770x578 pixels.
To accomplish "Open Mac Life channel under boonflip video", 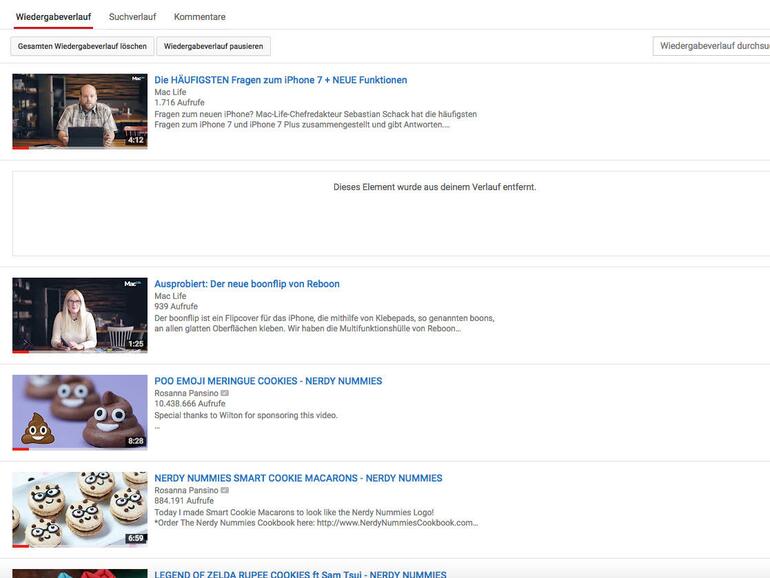I will 170,296.
